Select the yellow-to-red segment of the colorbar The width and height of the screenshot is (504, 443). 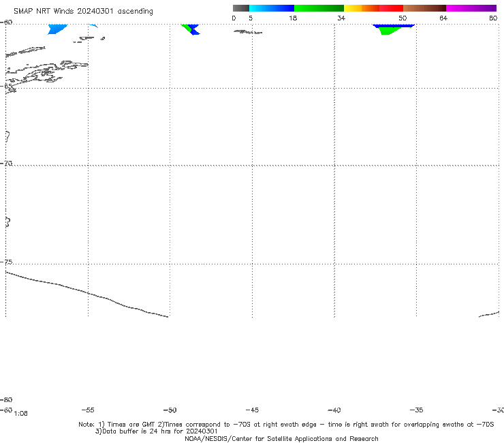point(373,8)
